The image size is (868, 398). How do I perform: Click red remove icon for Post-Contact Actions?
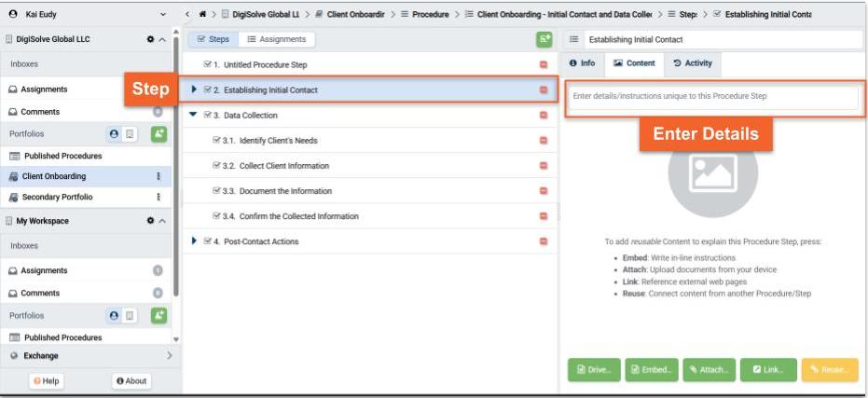pos(544,241)
